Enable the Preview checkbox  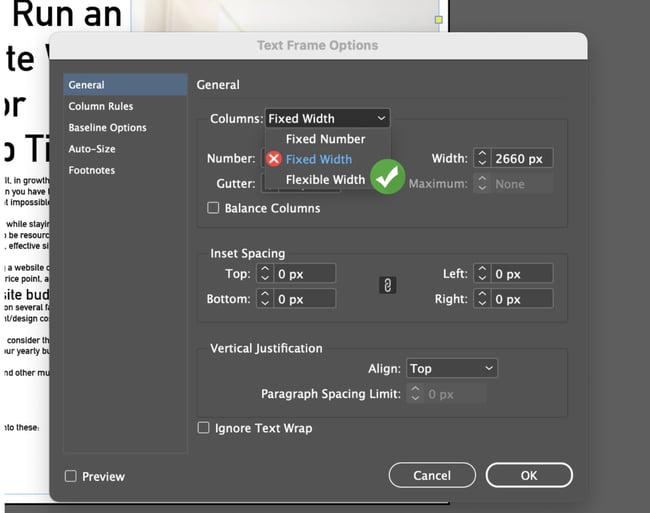point(71,476)
